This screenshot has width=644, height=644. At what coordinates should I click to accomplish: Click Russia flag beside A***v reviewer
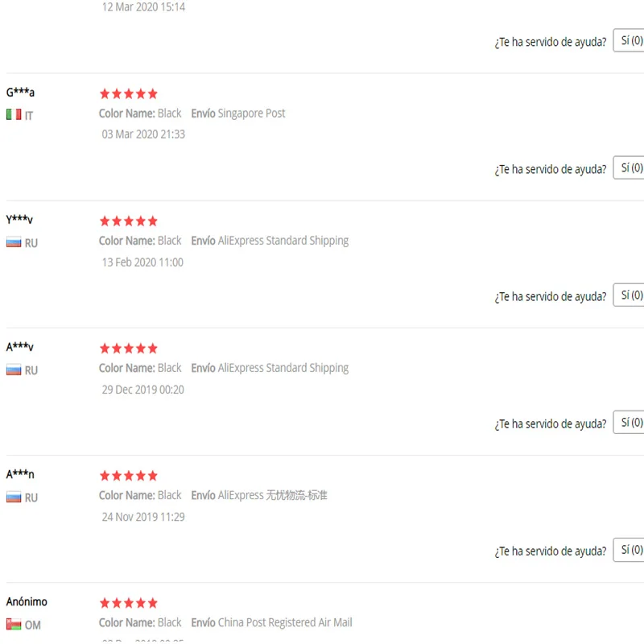click(14, 370)
